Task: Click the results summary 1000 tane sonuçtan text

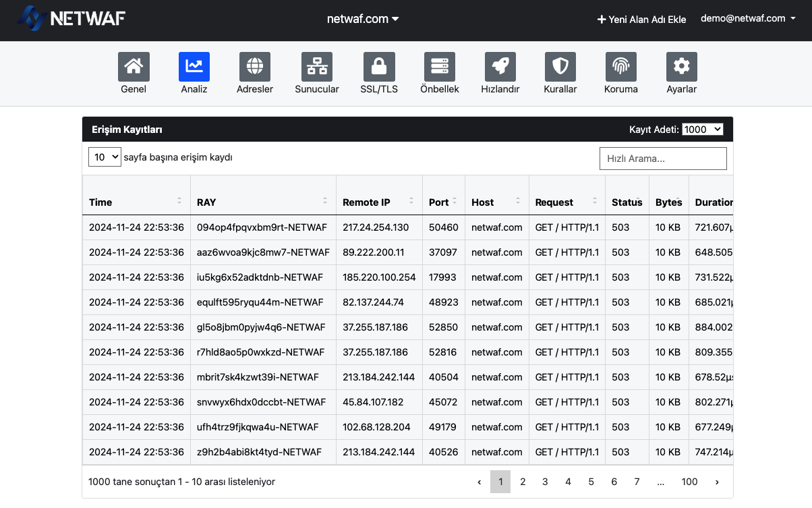Action: 181,482
